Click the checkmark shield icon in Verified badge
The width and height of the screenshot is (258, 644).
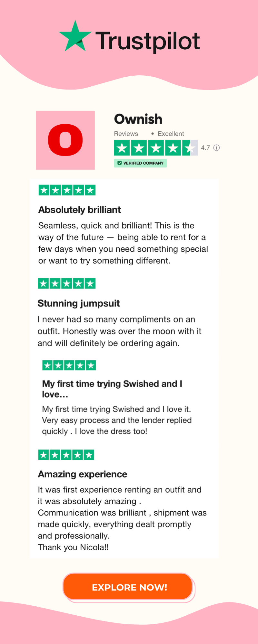pos(120,163)
